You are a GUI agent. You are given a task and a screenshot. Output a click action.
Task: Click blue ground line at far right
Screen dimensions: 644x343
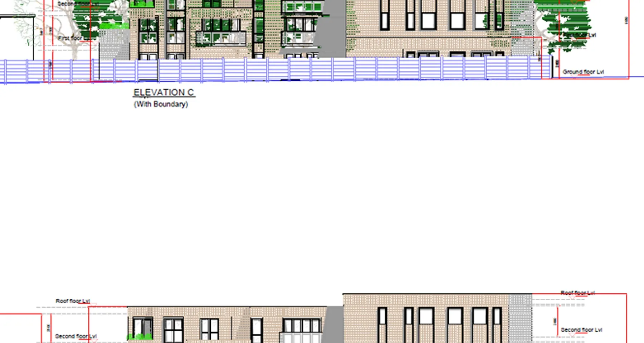637,76
